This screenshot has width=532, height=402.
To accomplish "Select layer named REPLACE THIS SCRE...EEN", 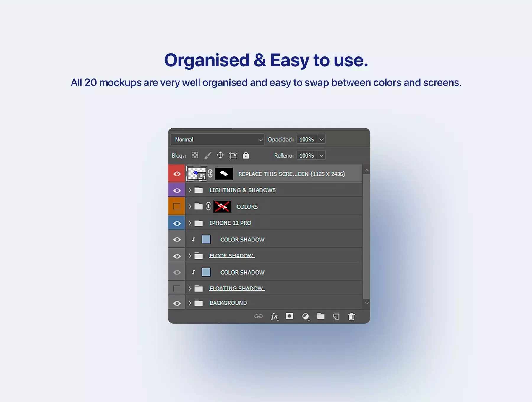I will pyautogui.click(x=291, y=174).
